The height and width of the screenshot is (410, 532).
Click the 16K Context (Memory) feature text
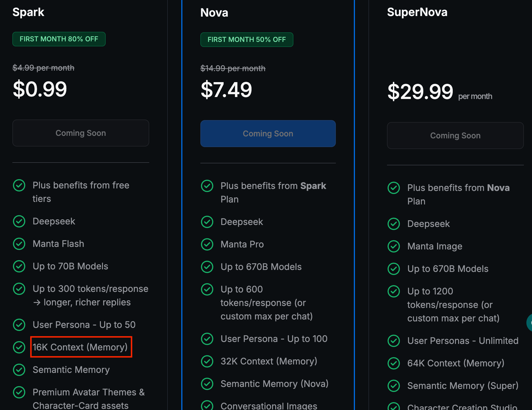[x=80, y=347]
